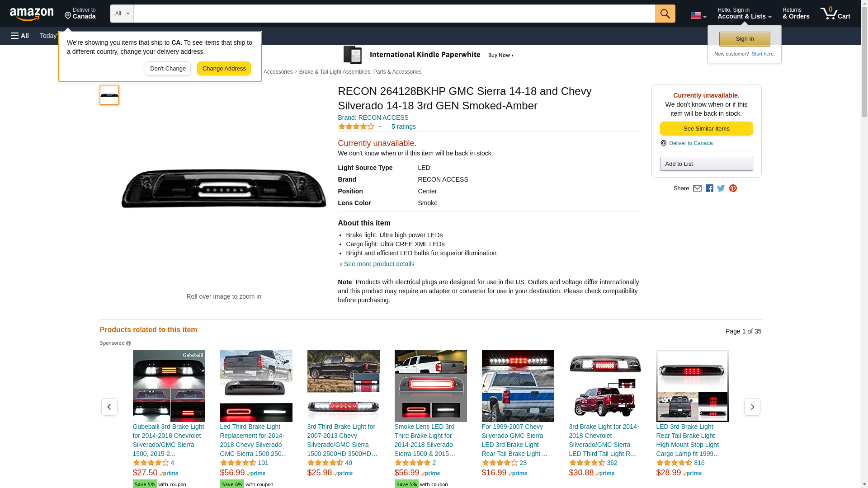Share product via email icon

(697, 188)
